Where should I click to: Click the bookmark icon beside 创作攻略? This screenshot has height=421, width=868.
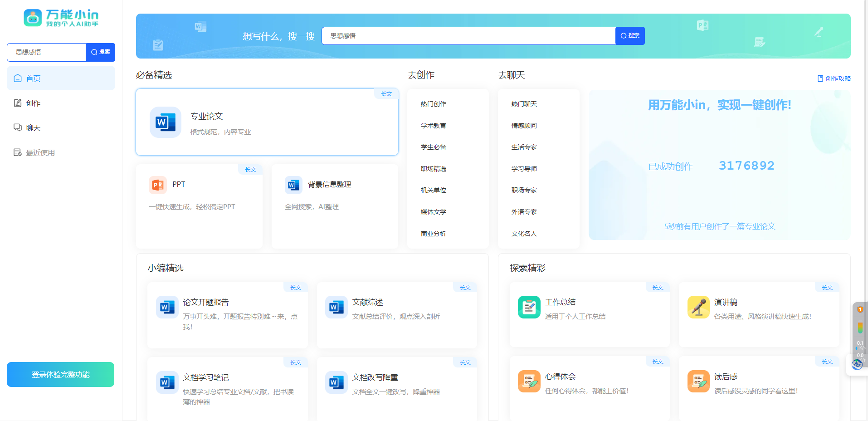(x=820, y=78)
